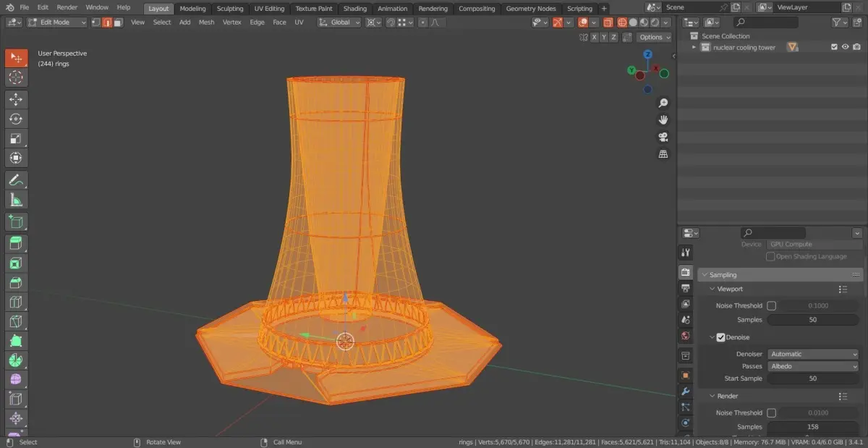This screenshot has width=868, height=448.
Task: Open the Mesh menu
Action: click(x=206, y=22)
